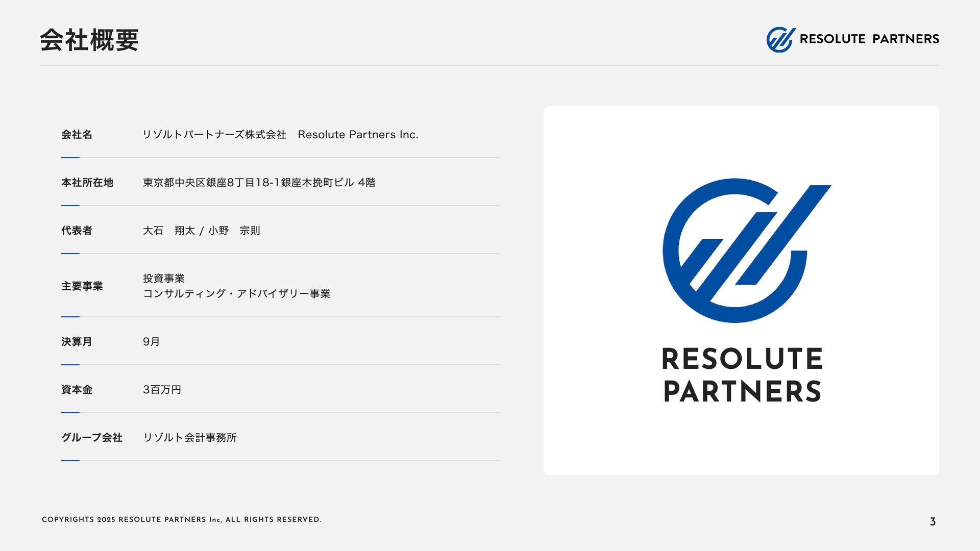Select the 投資事業 business line text
980x551 pixels.
click(x=163, y=279)
